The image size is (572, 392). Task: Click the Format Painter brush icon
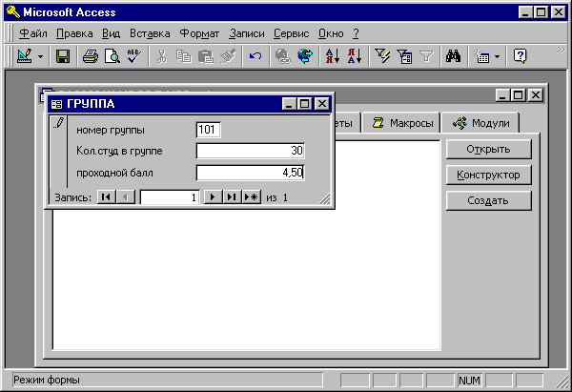click(x=228, y=56)
